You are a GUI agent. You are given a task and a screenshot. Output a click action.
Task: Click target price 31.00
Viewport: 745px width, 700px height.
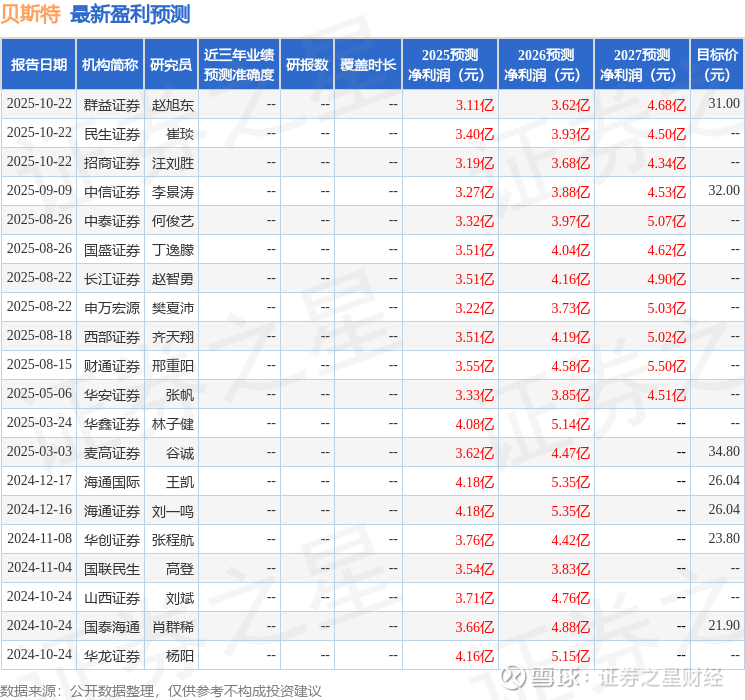click(724, 104)
